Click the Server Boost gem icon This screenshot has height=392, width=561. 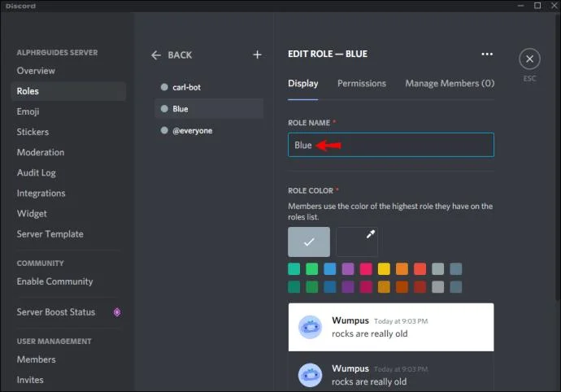click(x=117, y=312)
